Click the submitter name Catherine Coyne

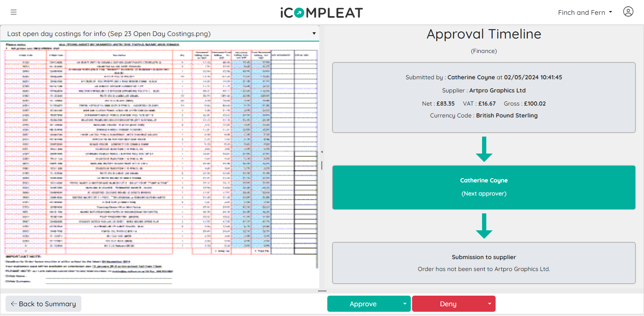coord(471,77)
